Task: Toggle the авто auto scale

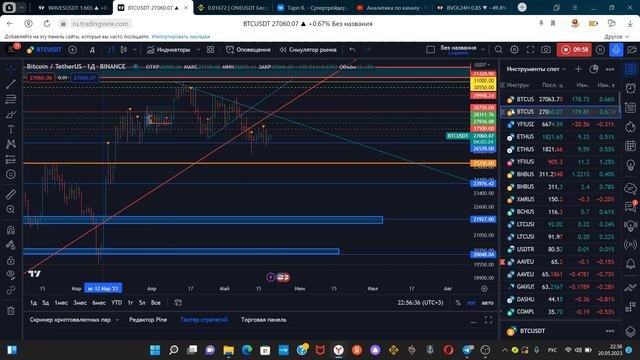Action: click(x=488, y=303)
